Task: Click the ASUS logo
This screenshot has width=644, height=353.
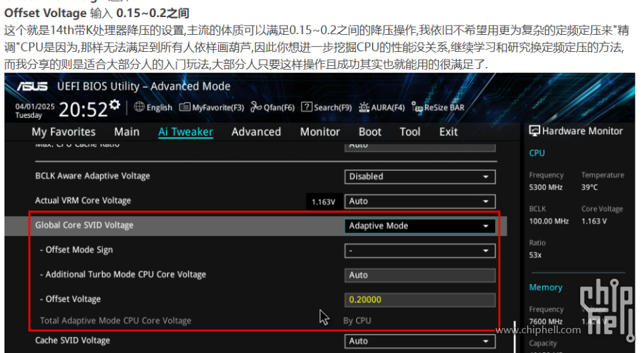Action: click(x=32, y=86)
